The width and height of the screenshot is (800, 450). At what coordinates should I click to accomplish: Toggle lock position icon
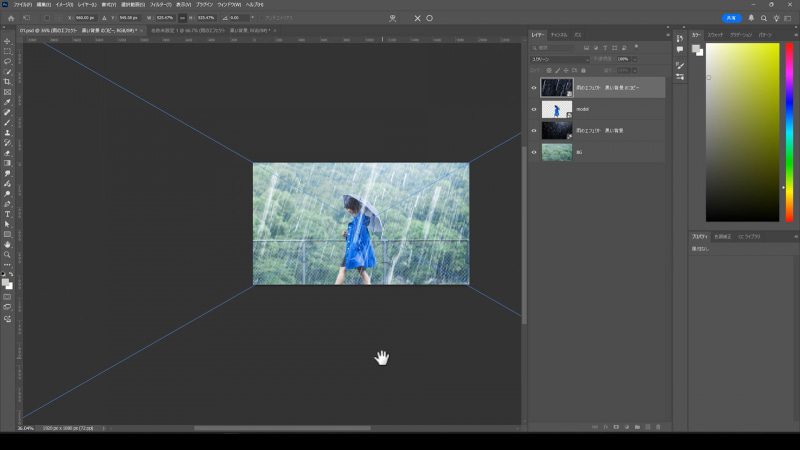(x=566, y=70)
